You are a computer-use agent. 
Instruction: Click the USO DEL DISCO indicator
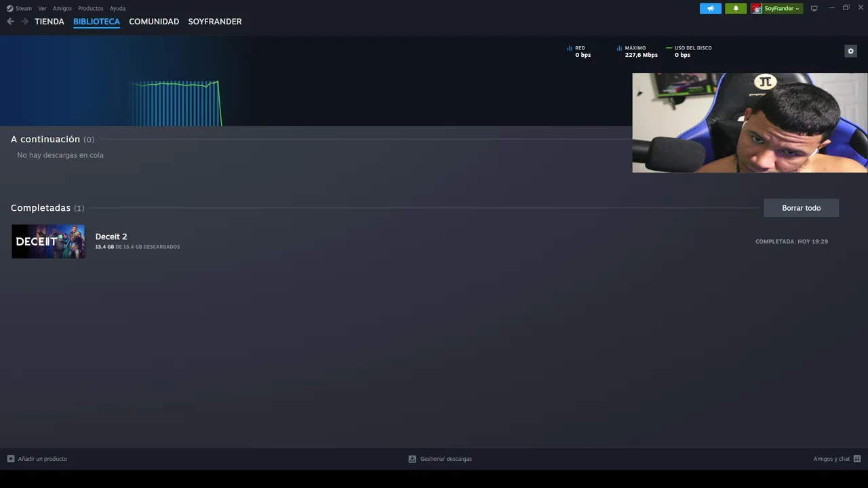(689, 52)
